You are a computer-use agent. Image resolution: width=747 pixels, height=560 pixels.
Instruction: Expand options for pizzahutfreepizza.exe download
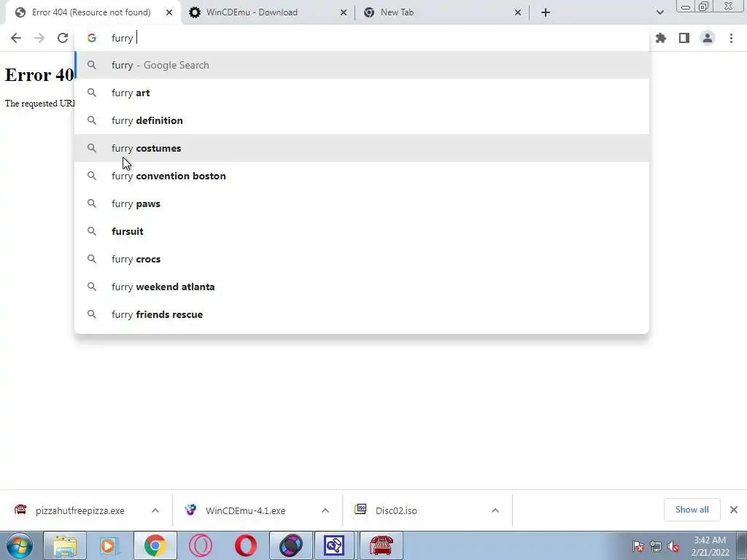pyautogui.click(x=155, y=510)
